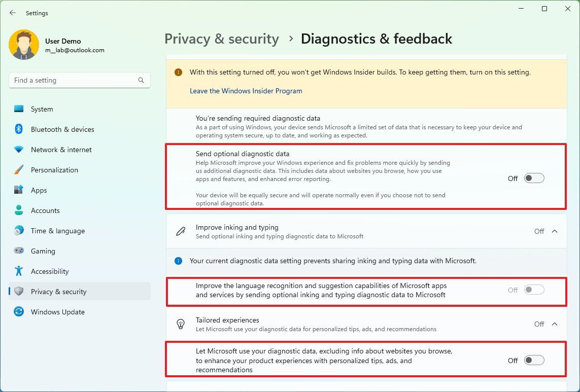Viewport: 580px width, 392px height.
Task: Click Privacy & security in the breadcrumb
Action: coord(222,39)
